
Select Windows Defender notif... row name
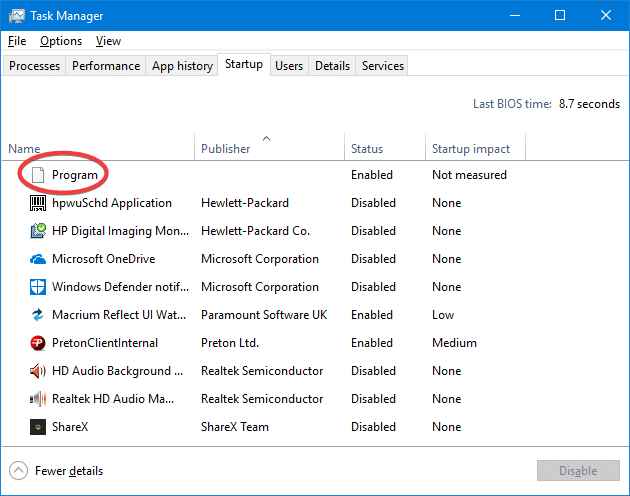coord(121,287)
